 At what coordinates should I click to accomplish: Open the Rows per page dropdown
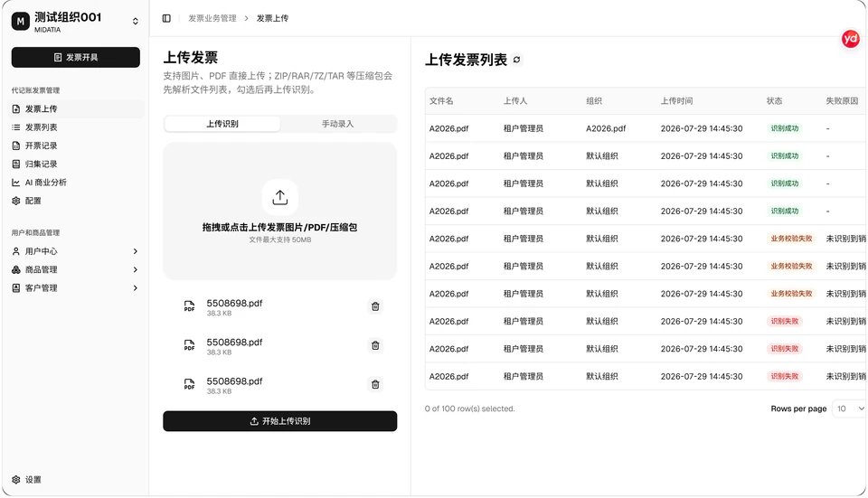(x=849, y=409)
